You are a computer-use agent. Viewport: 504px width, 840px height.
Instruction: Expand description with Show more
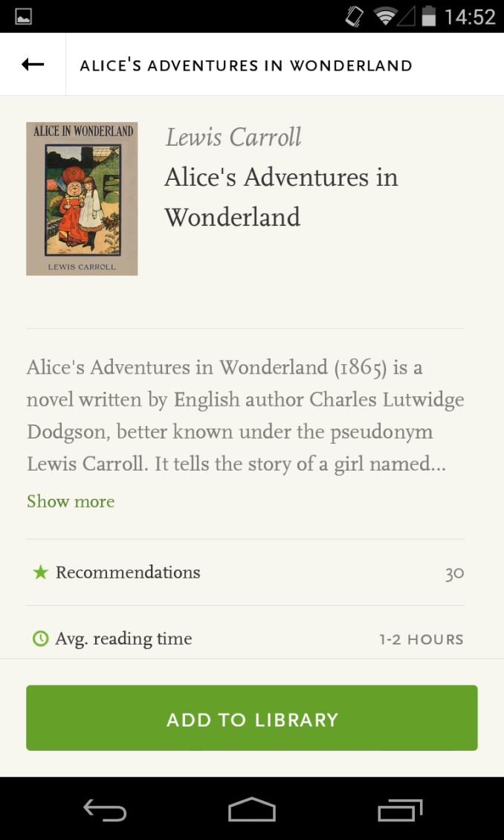coord(71,502)
